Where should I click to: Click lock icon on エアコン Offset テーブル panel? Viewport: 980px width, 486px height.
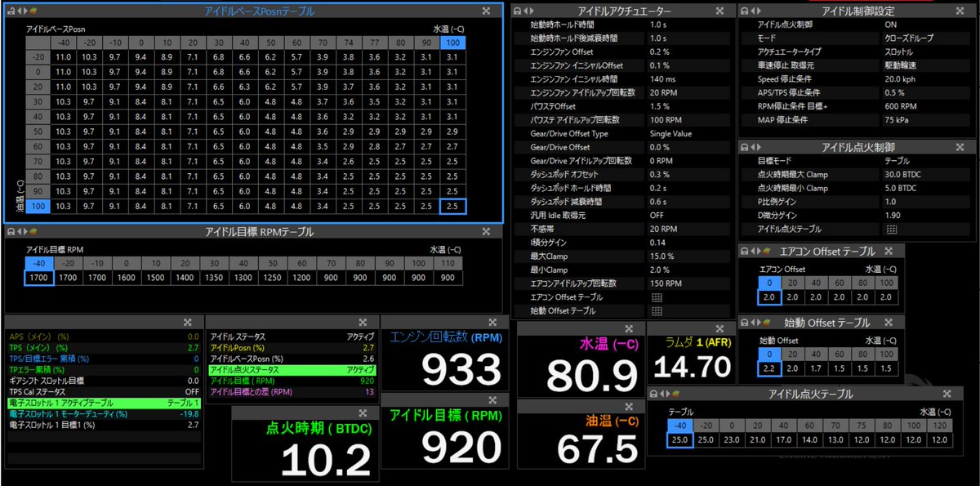[744, 252]
